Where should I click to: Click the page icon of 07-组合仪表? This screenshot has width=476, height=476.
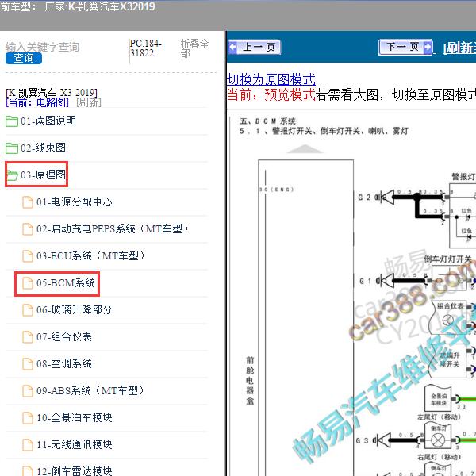(x=28, y=337)
